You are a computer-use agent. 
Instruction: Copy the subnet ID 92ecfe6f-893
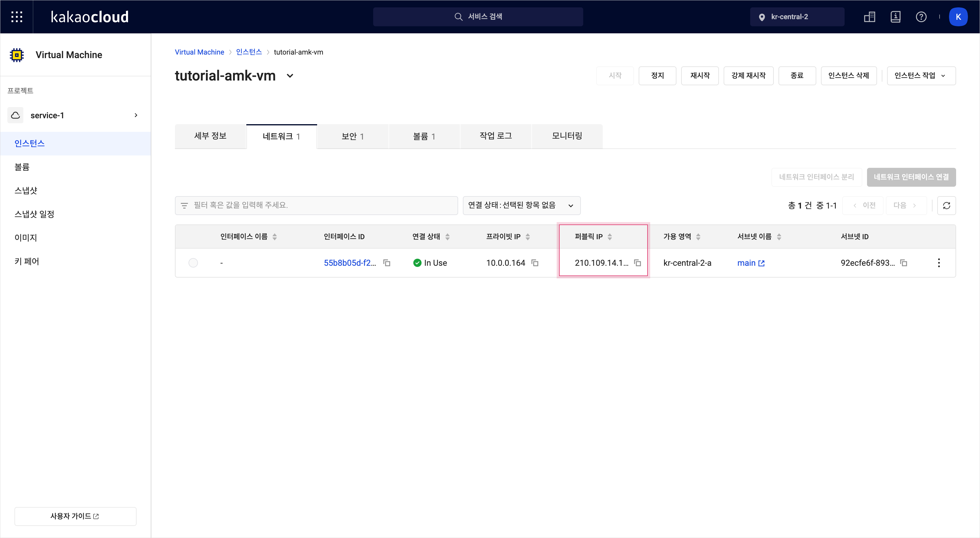point(904,263)
